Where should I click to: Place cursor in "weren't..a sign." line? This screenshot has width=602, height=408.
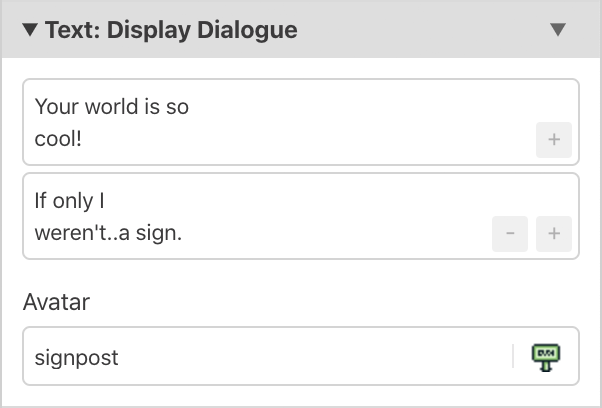coord(108,234)
